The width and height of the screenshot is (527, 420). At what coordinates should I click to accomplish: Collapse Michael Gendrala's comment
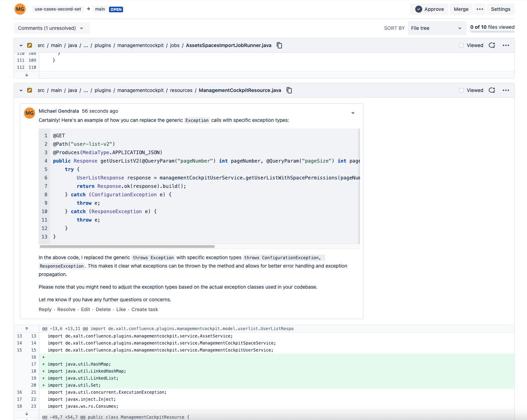(353, 113)
